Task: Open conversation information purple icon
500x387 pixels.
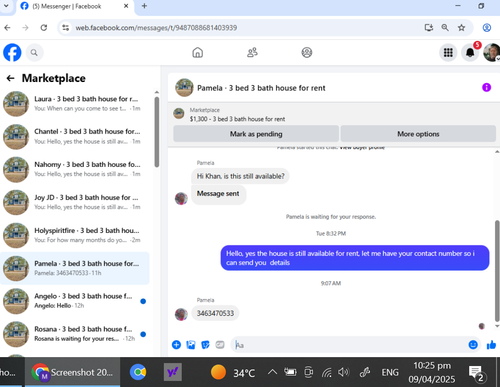Action: (486, 88)
